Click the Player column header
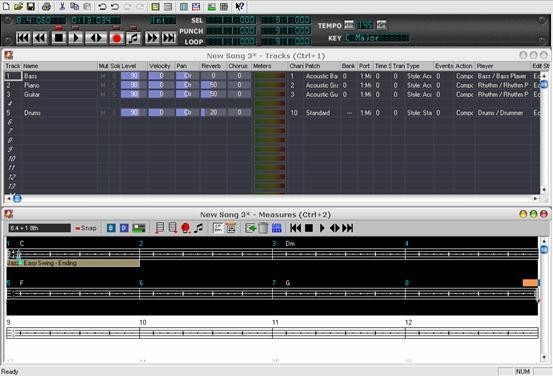 [x=503, y=66]
